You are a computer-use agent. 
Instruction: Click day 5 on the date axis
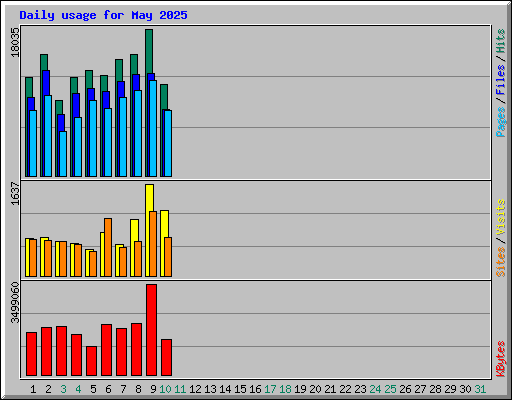93,389
